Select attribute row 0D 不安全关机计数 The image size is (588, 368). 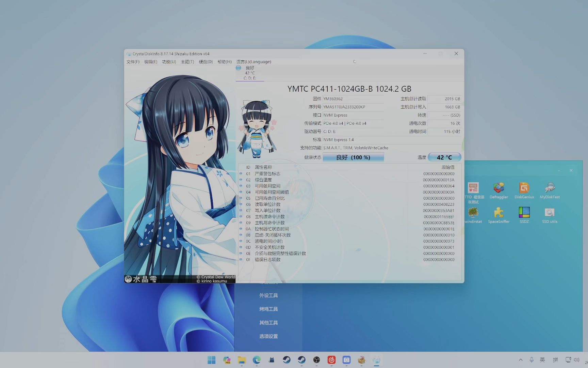(349, 247)
